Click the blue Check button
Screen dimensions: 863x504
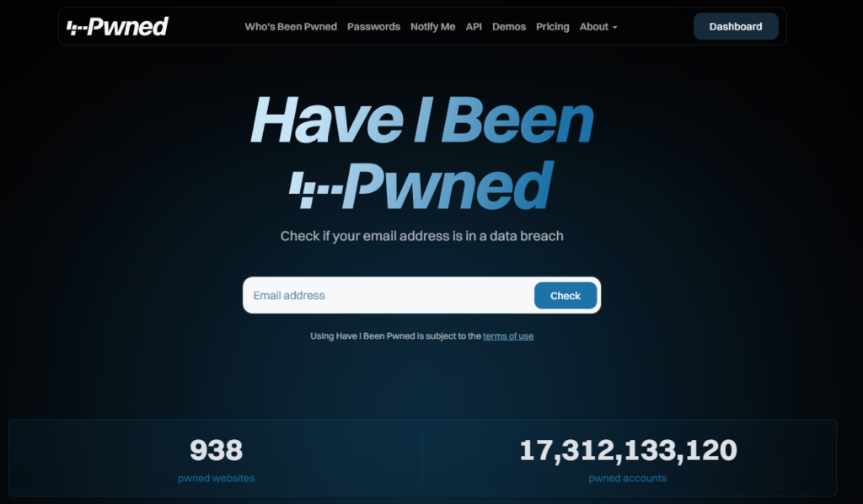[566, 296]
